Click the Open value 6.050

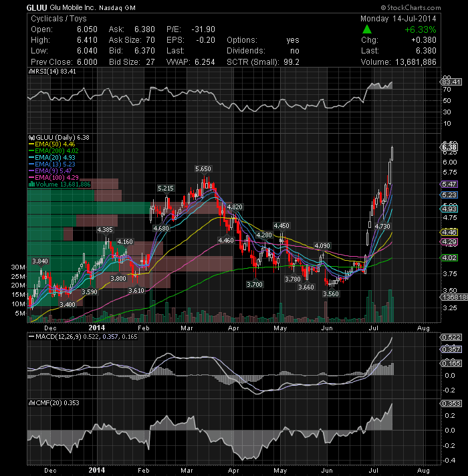pos(87,29)
